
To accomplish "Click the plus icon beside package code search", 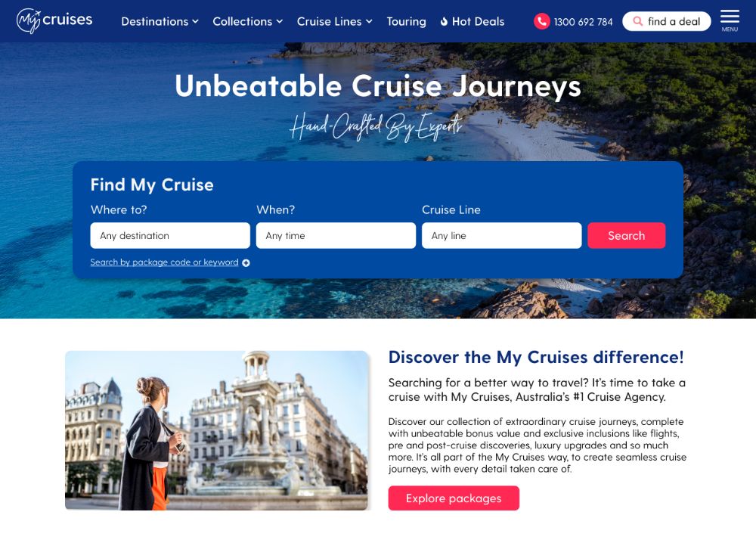I will 246,263.
